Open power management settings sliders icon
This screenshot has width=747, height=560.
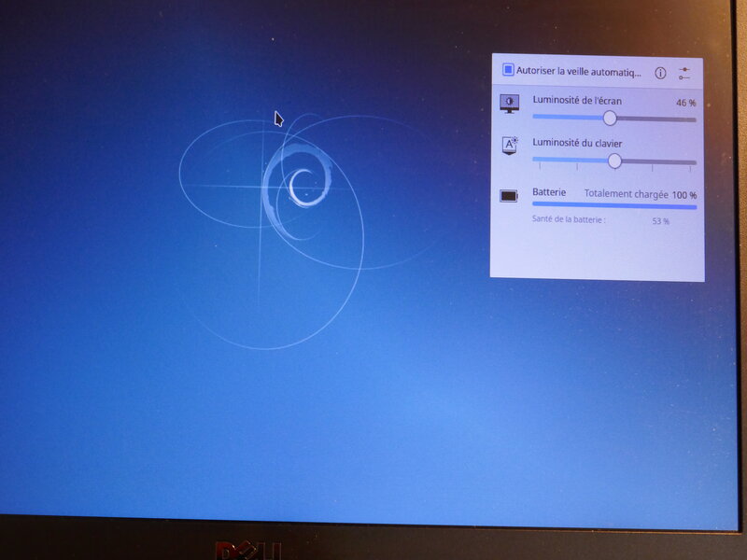click(x=684, y=74)
